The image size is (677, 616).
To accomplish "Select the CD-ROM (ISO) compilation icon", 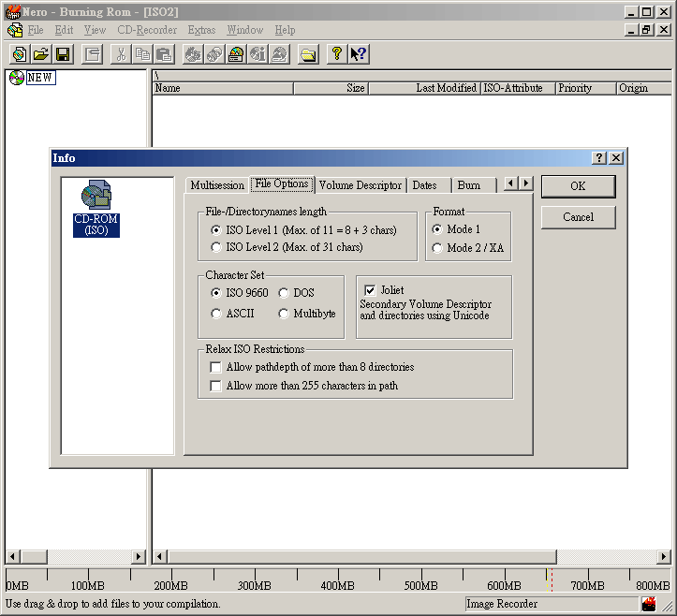I will 96,208.
